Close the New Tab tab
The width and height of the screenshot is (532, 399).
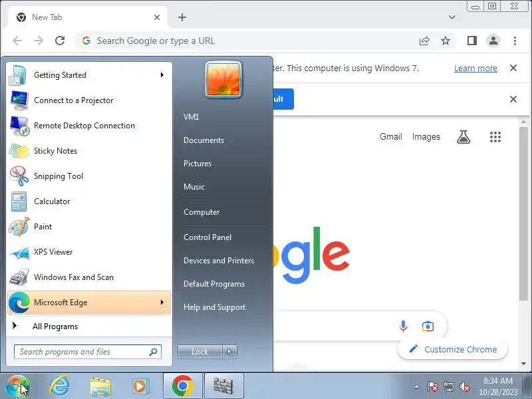coord(157,17)
